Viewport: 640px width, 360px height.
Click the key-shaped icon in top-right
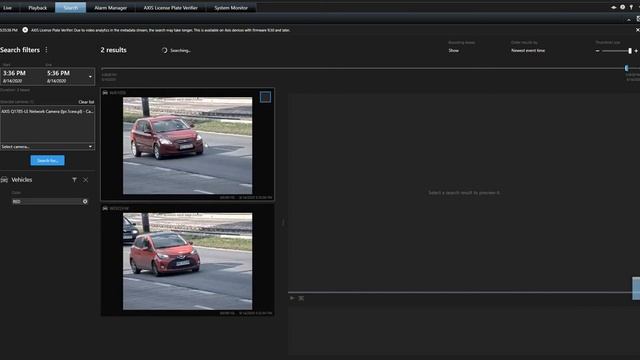[631, 7]
